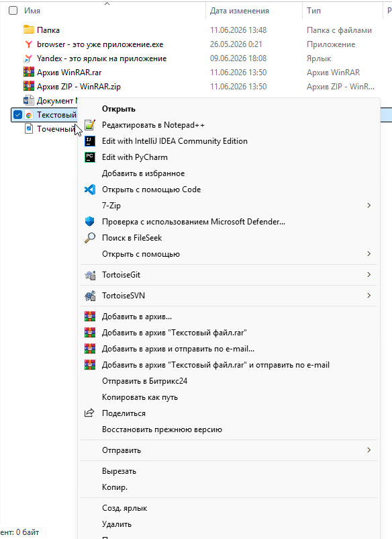The width and height of the screenshot is (392, 539).
Task: Expand the TortoiseSVN submenu arrow
Action: [369, 296]
